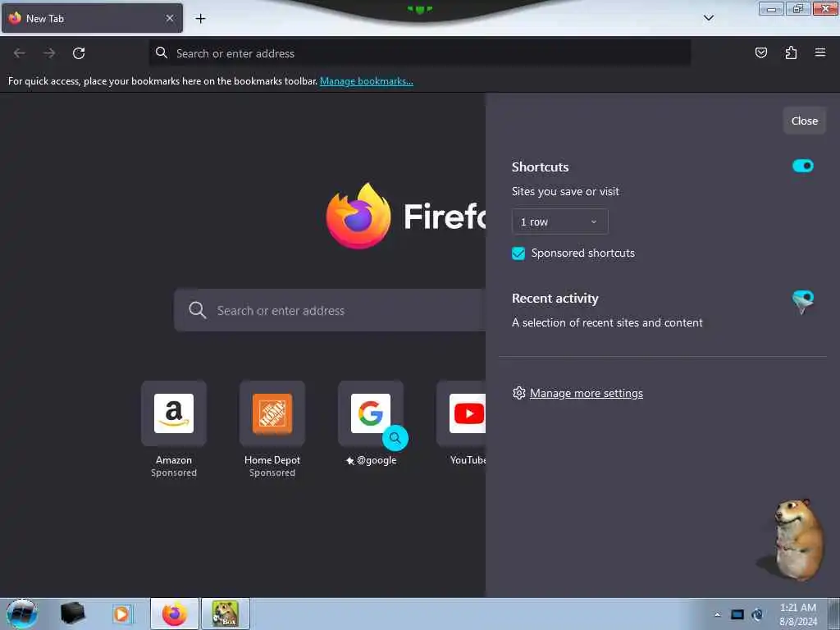The width and height of the screenshot is (840, 630).
Task: Close the New Tab tab
Action: pos(170,18)
